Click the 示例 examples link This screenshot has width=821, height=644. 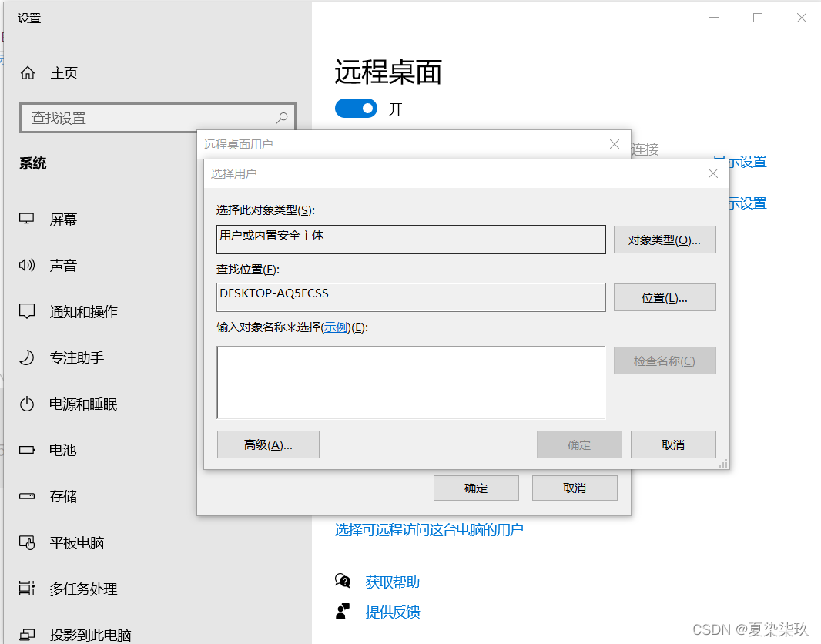click(336, 327)
